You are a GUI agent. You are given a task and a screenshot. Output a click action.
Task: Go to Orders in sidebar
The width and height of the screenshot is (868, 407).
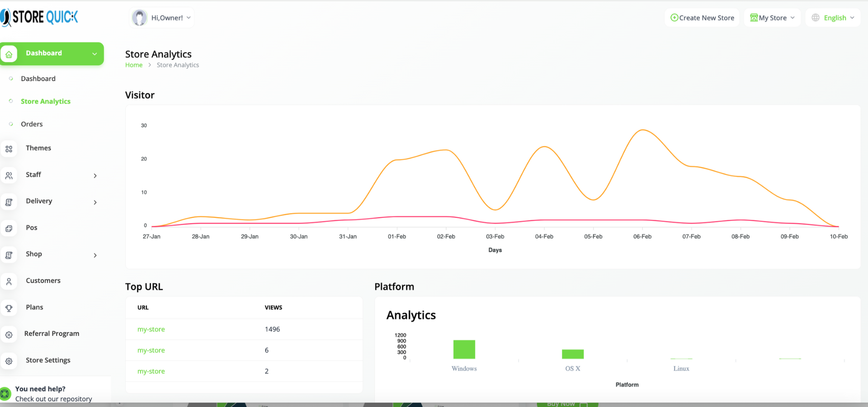pyautogui.click(x=32, y=124)
